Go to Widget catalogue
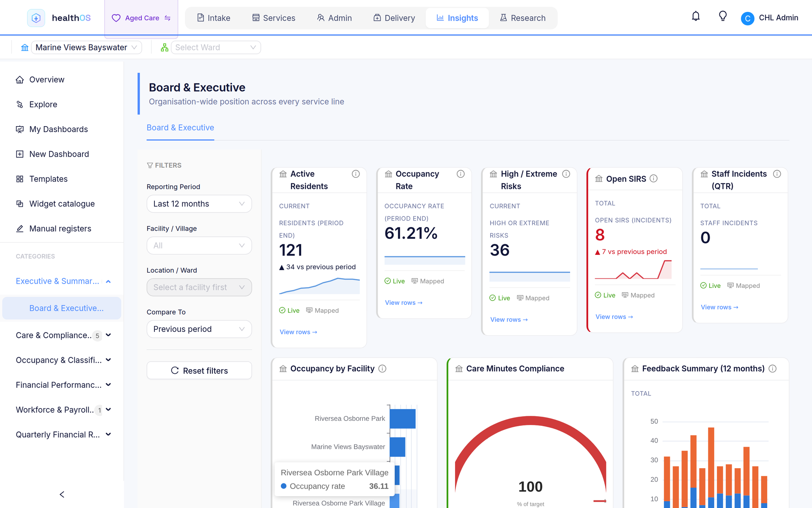The image size is (812, 508). 62,204
